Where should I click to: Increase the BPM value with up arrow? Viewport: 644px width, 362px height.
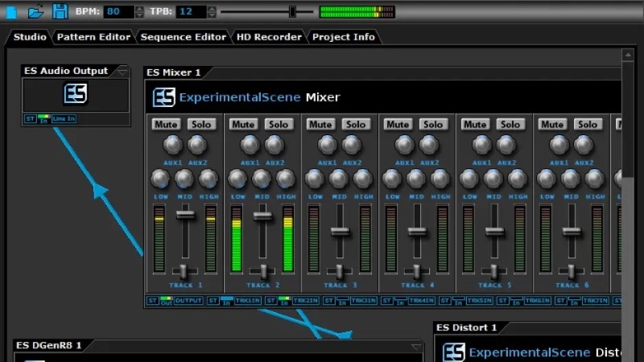tap(139, 9)
